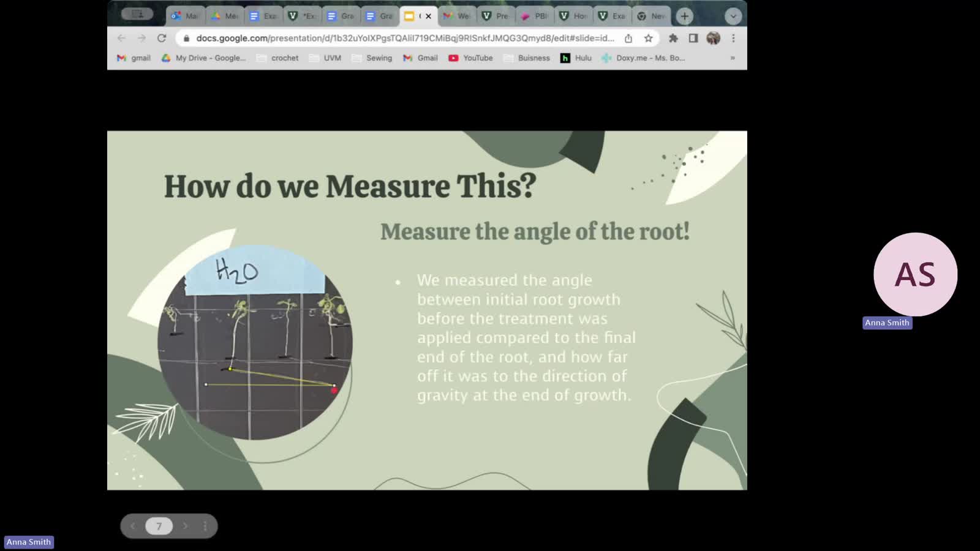
Task: Open slideshow options three-dot menu
Action: pyautogui.click(x=205, y=526)
